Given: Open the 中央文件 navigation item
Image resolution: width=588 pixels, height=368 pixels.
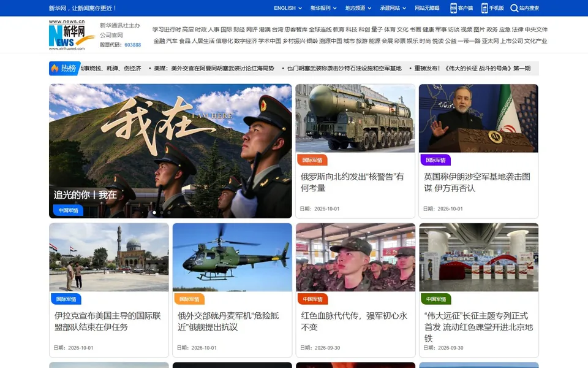Looking at the screenshot, I should point(536,29).
